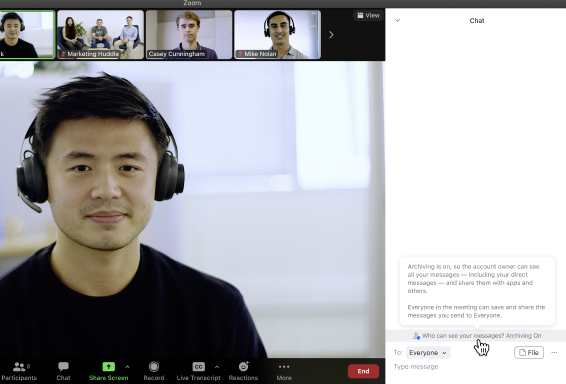Viewport: 566px width, 384px height.
Task: Open the More options menu
Action: point(284,371)
